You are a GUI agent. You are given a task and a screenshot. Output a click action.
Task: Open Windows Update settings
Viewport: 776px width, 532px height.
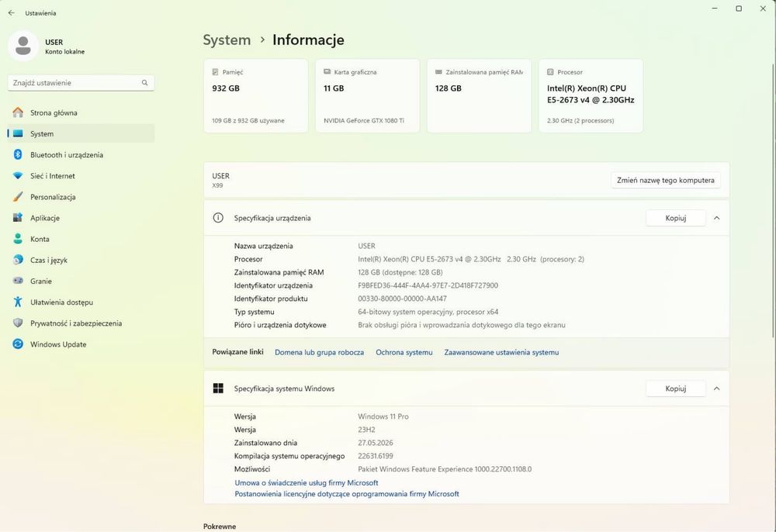(x=81, y=344)
